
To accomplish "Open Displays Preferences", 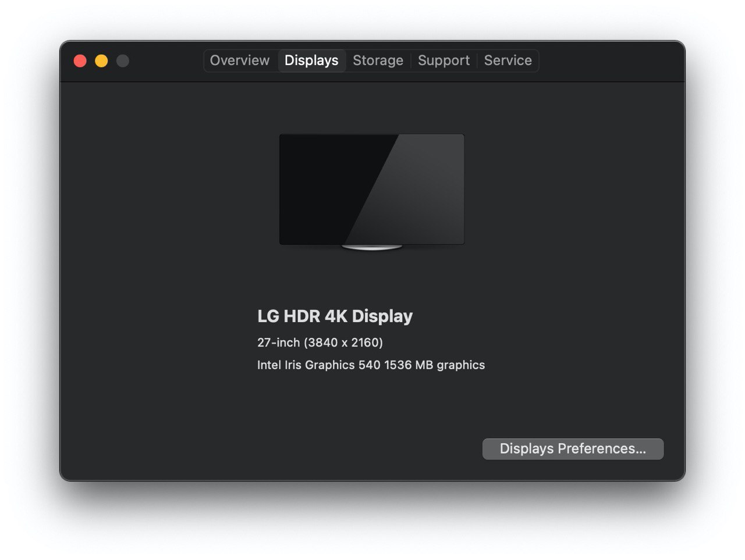I will (573, 449).
